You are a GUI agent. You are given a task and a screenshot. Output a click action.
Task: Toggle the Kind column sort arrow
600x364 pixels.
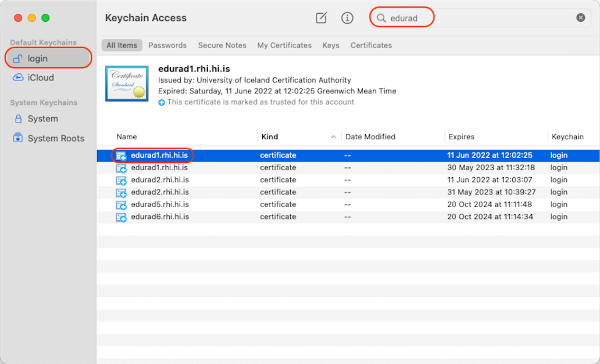pyautogui.click(x=333, y=137)
